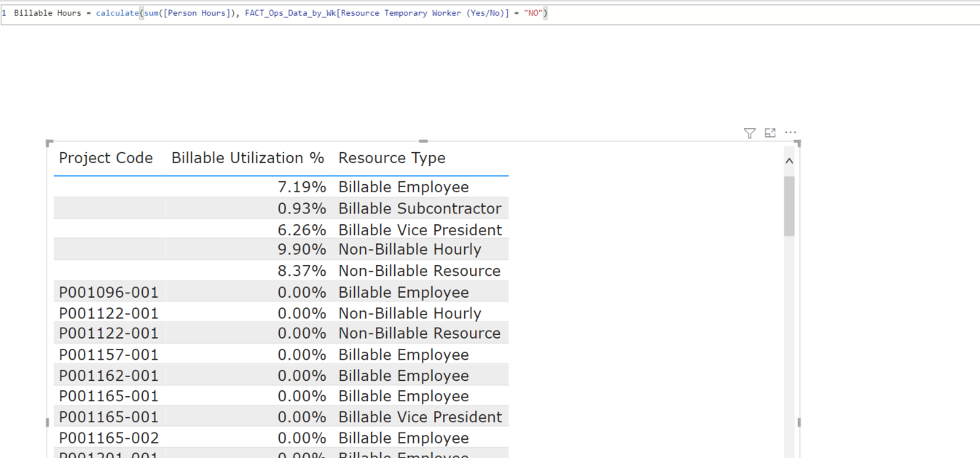Click the table scrollbar's up arrow
Viewport: 980px width, 458px height.
point(789,161)
